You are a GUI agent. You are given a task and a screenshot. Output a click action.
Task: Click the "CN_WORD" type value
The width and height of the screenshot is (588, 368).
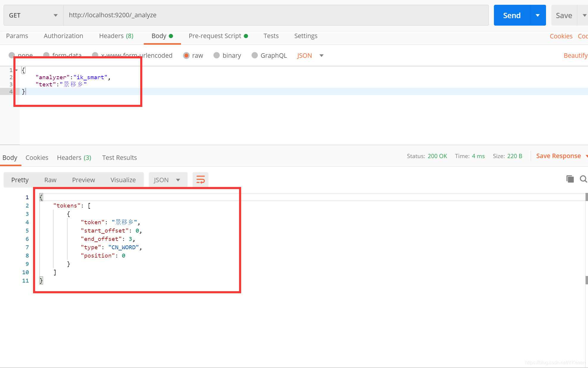point(124,247)
